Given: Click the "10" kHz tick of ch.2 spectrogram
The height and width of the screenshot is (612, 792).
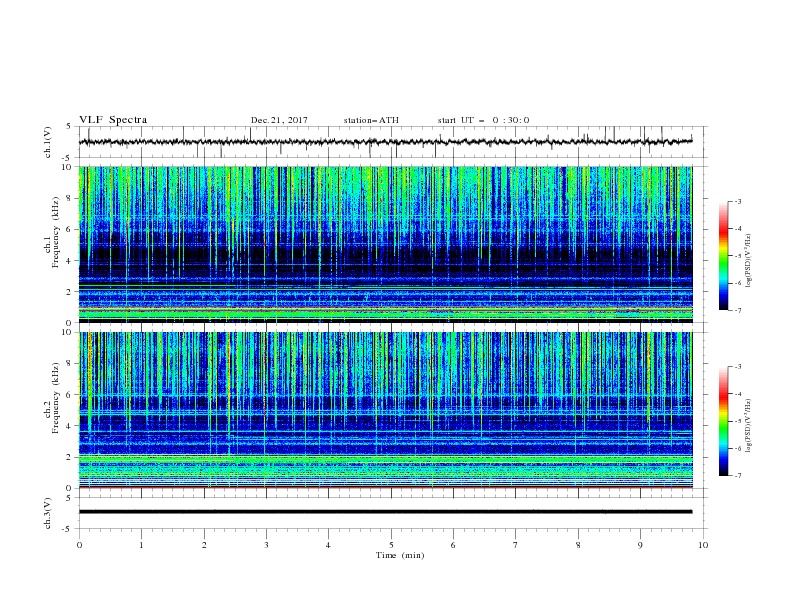Looking at the screenshot, I should click(x=68, y=332).
